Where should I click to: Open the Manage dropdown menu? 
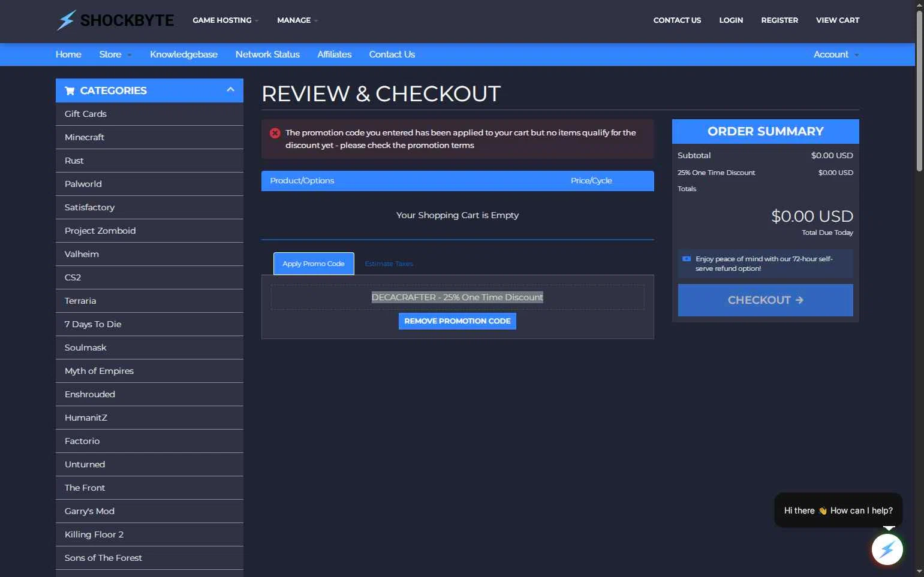[x=297, y=20]
